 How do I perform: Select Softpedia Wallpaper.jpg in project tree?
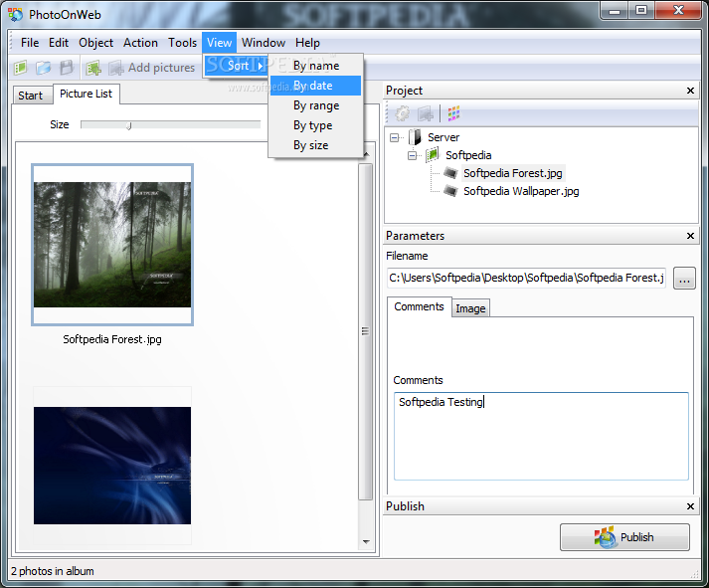pyautogui.click(x=521, y=191)
